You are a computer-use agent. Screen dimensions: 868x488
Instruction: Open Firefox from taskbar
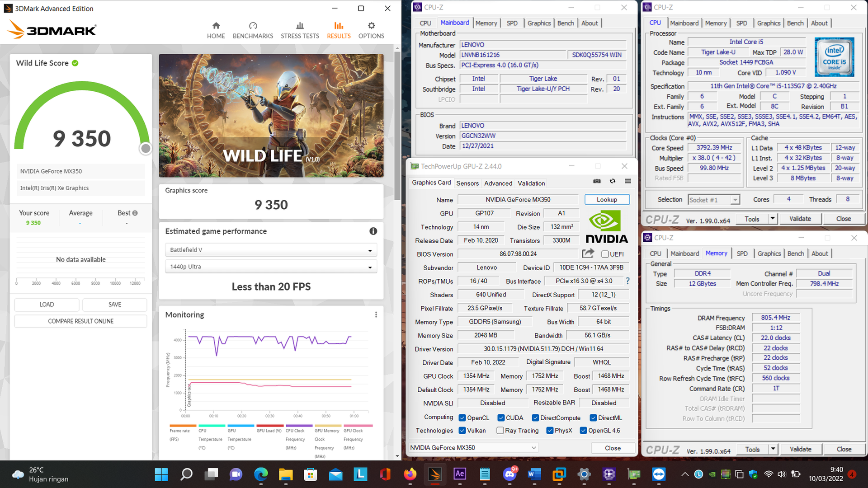pyautogui.click(x=410, y=474)
